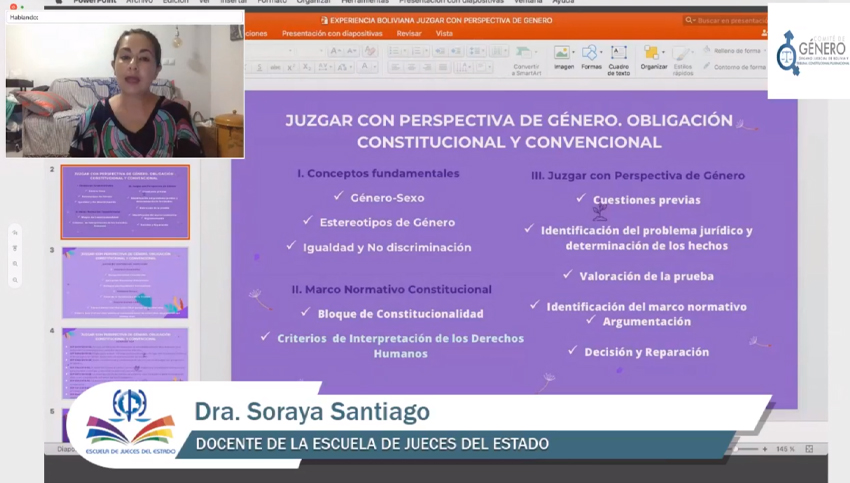Open the Formas dropdown arrow
This screenshot has height=483, width=850.
click(600, 53)
